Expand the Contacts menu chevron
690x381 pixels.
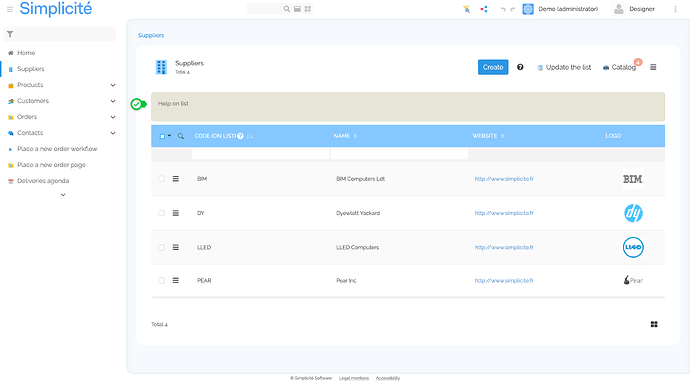coord(113,133)
